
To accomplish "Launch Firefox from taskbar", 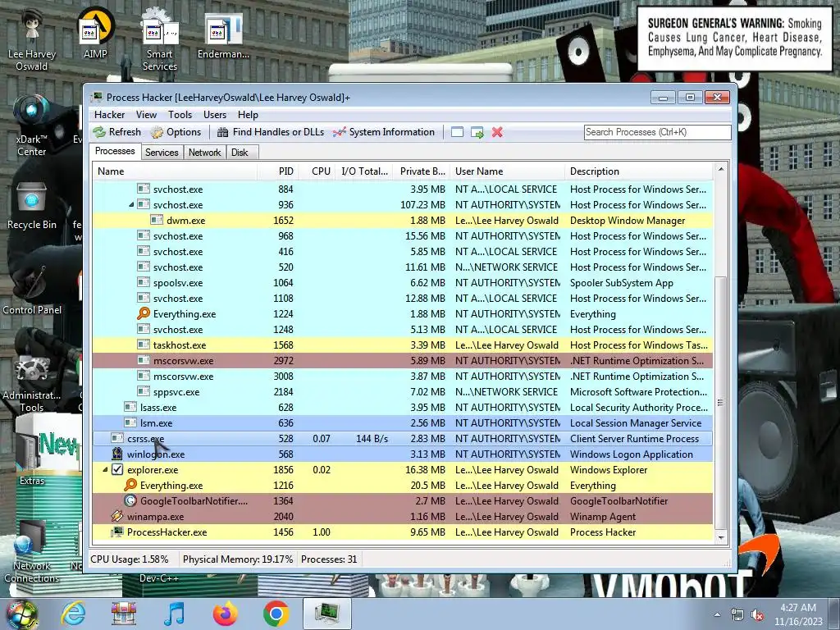I will point(225,614).
